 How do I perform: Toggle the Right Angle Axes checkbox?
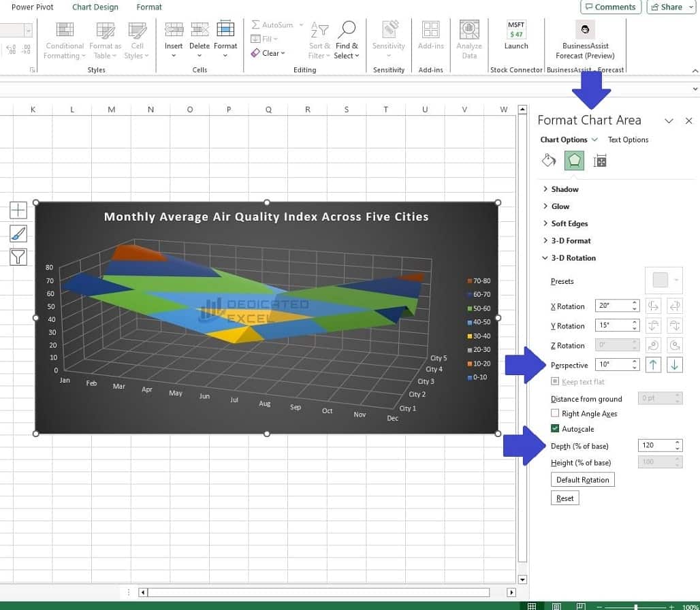[x=554, y=413]
